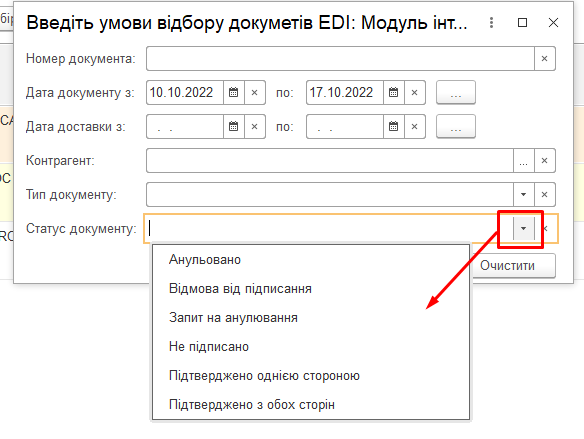Open period picker for Дата доставки
The width and height of the screenshot is (584, 439).
[456, 127]
